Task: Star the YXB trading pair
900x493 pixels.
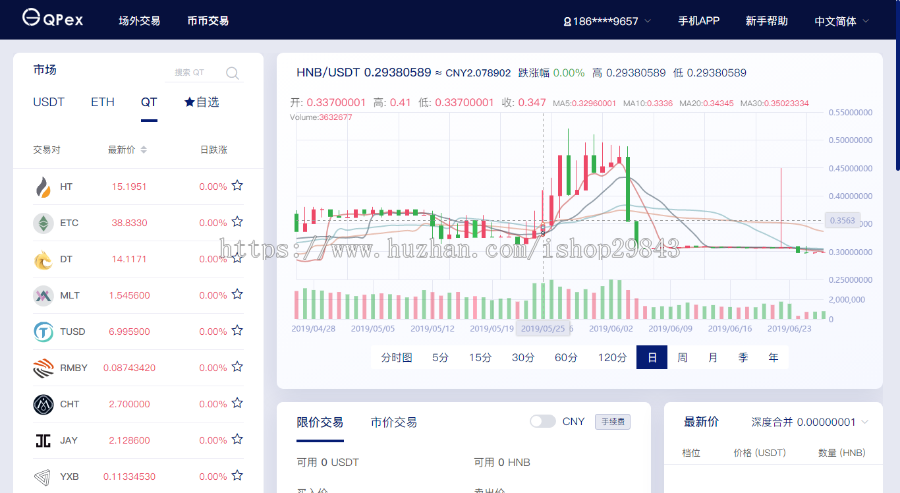Action: (237, 476)
